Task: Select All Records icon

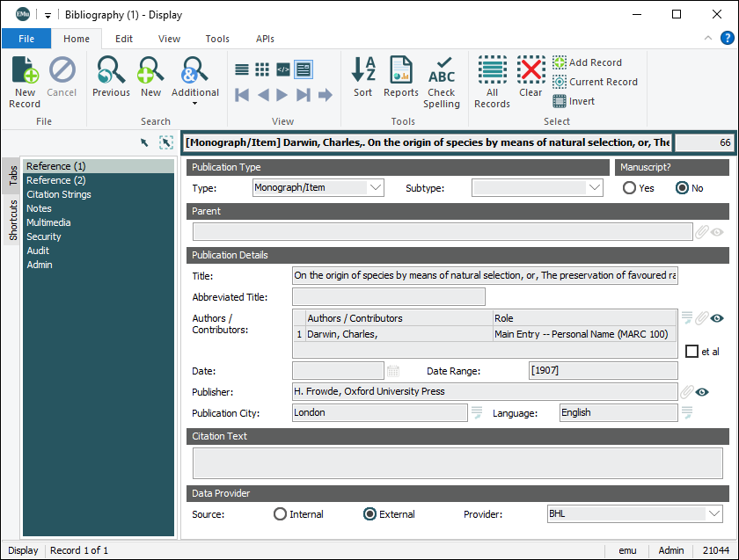Action: pos(492,81)
